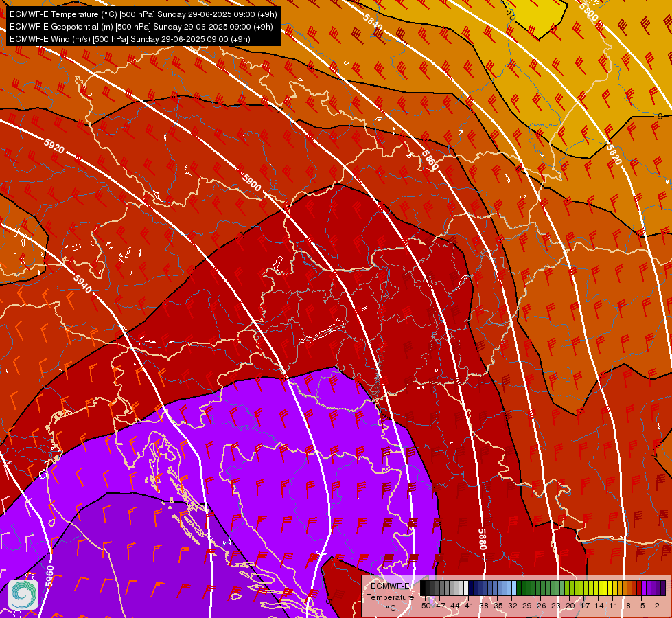Click the ECMWF-E Wind 500 hPa title line

point(130,39)
